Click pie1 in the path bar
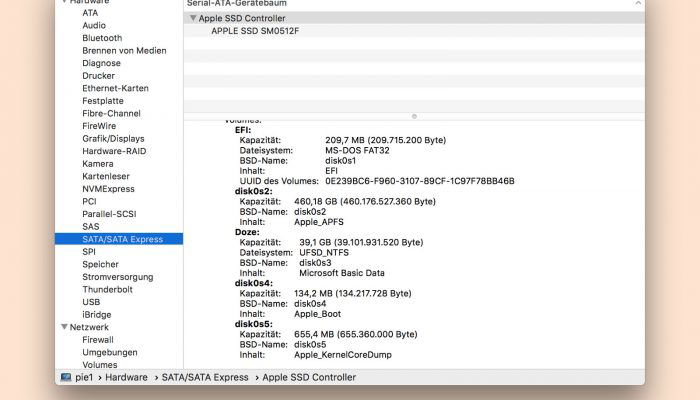This screenshot has width=700, height=400. (84, 377)
